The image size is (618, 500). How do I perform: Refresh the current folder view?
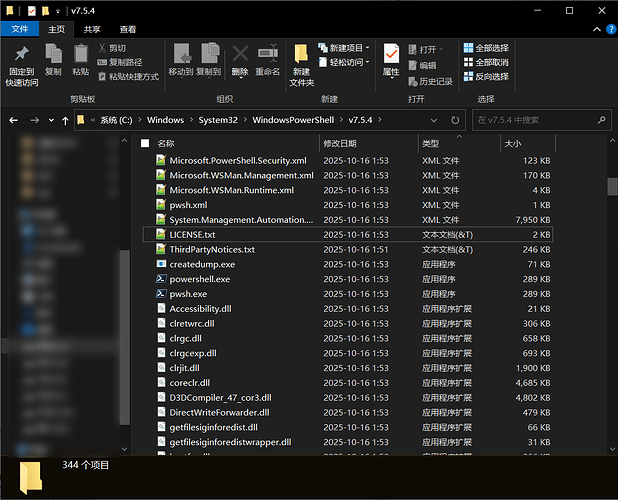click(x=455, y=120)
